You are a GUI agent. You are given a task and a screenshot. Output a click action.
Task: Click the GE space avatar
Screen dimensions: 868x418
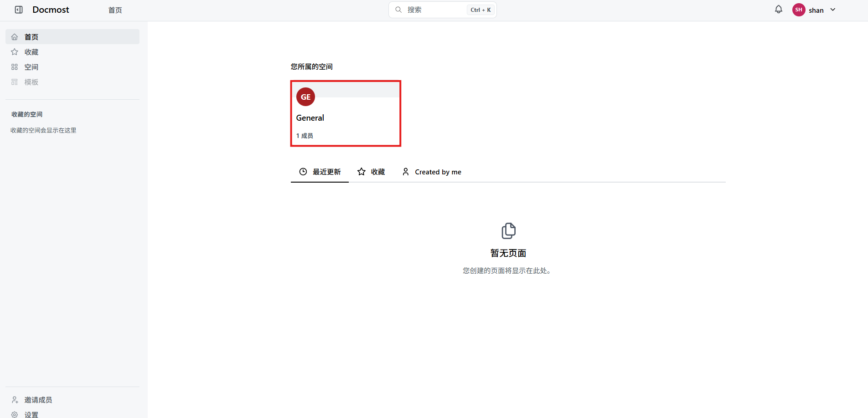pyautogui.click(x=305, y=97)
